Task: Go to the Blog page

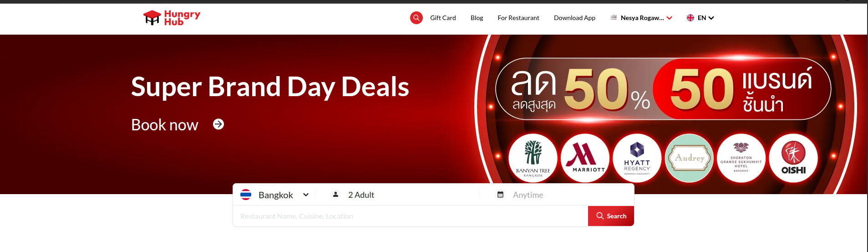Action: [x=477, y=18]
